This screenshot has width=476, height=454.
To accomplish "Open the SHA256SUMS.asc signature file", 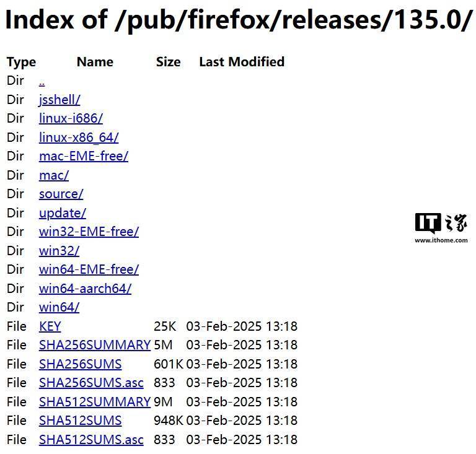I will tap(91, 383).
